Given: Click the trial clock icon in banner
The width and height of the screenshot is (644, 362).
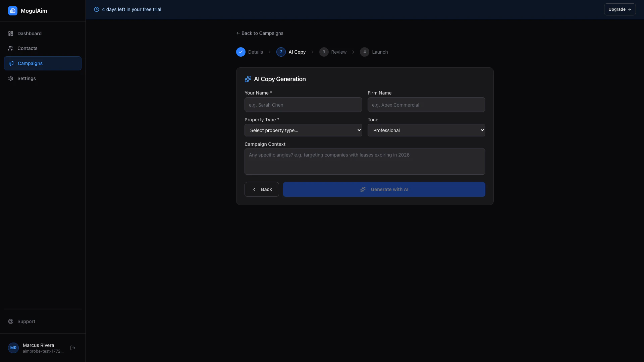Looking at the screenshot, I should pos(97,9).
